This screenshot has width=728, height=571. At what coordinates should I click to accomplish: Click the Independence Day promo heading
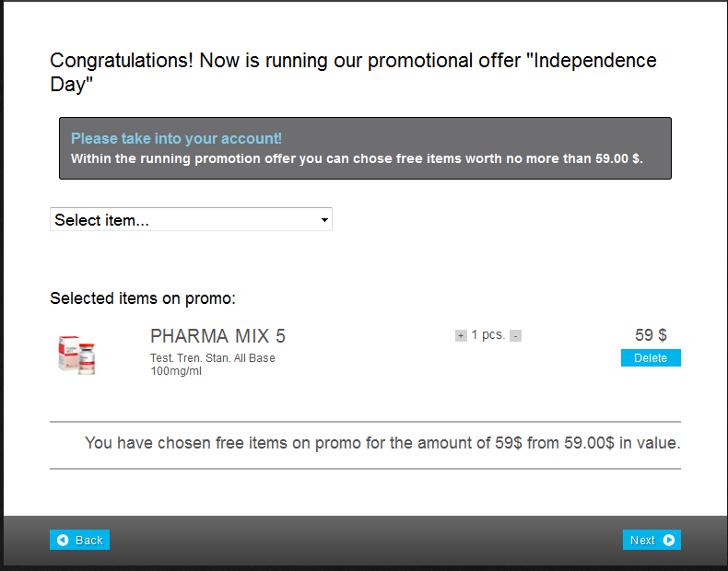coord(353,73)
